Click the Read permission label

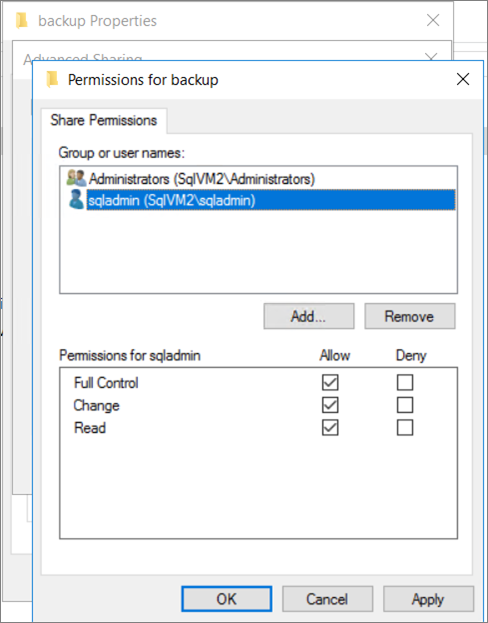tap(90, 428)
